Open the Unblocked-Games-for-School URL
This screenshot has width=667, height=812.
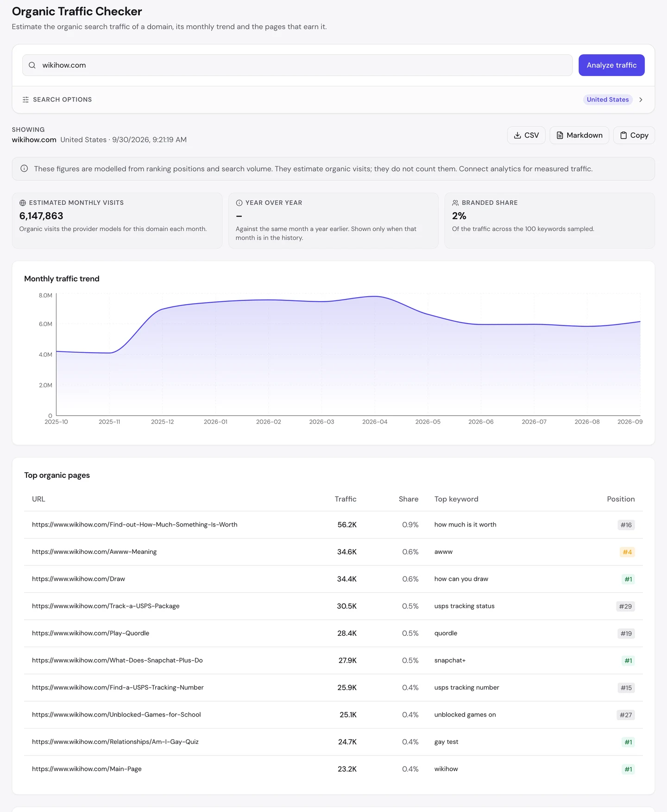click(x=116, y=715)
